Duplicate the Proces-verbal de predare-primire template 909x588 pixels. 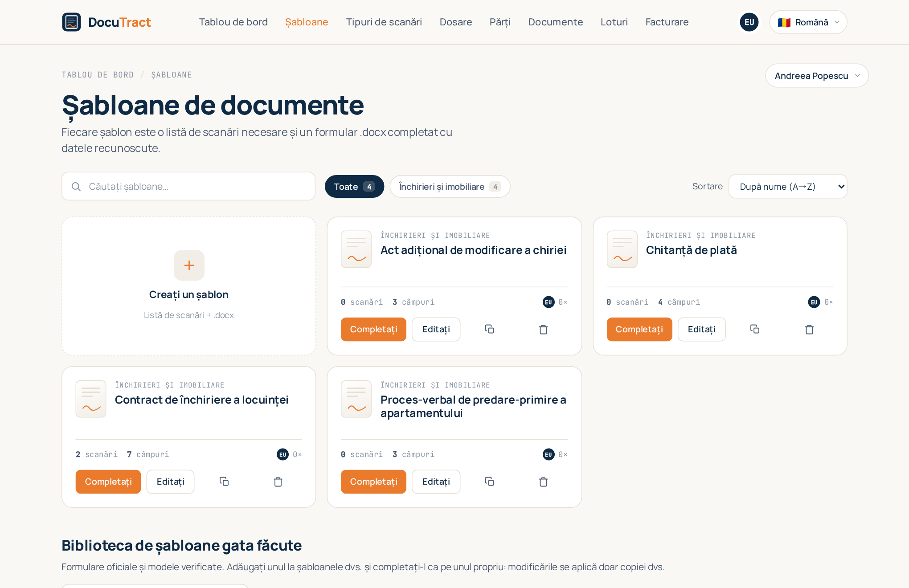pos(489,482)
